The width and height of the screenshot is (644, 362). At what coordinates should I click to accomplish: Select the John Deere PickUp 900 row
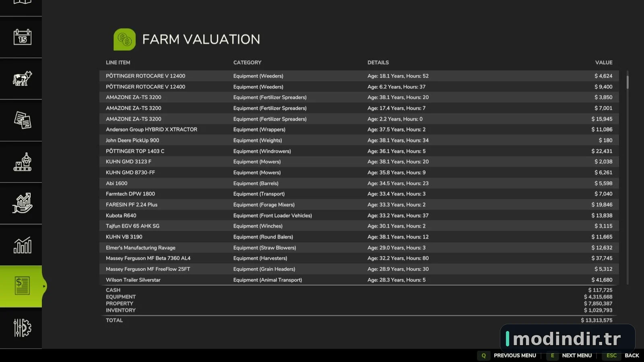(359, 140)
